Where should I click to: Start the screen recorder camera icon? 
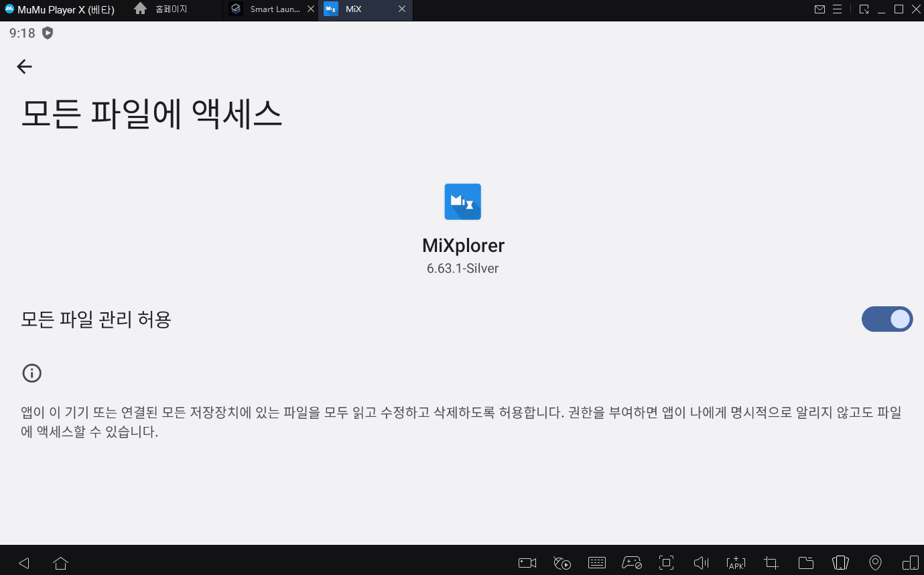(527, 563)
